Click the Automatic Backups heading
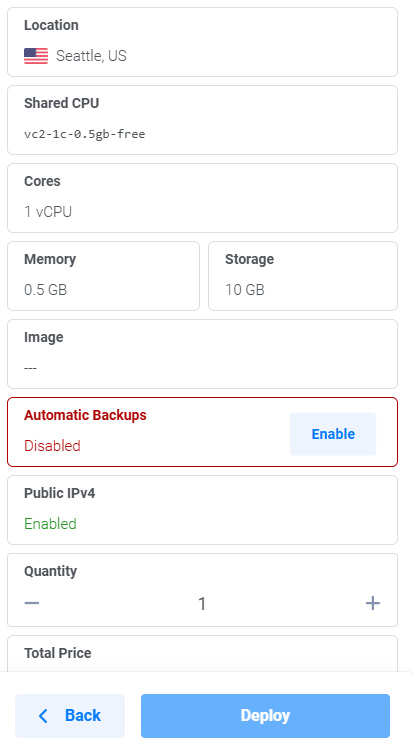Screen dimensions: 413x750 [x=85, y=415]
